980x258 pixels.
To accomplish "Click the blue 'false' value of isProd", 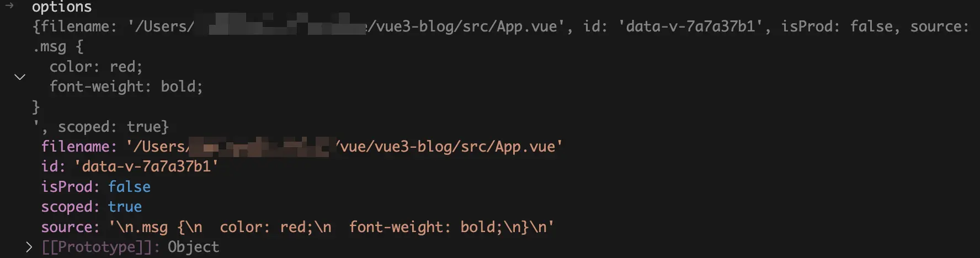I will (129, 187).
